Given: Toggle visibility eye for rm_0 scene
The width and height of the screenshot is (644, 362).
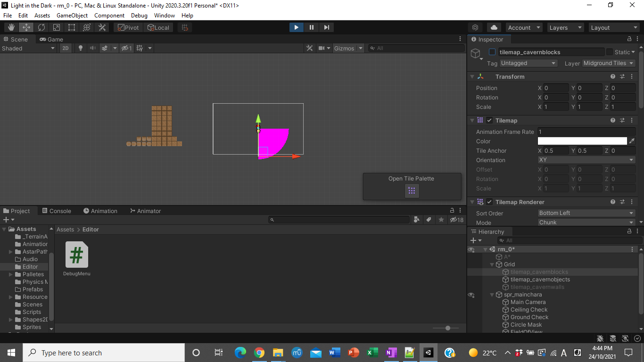Looking at the screenshot, I should pos(471,249).
